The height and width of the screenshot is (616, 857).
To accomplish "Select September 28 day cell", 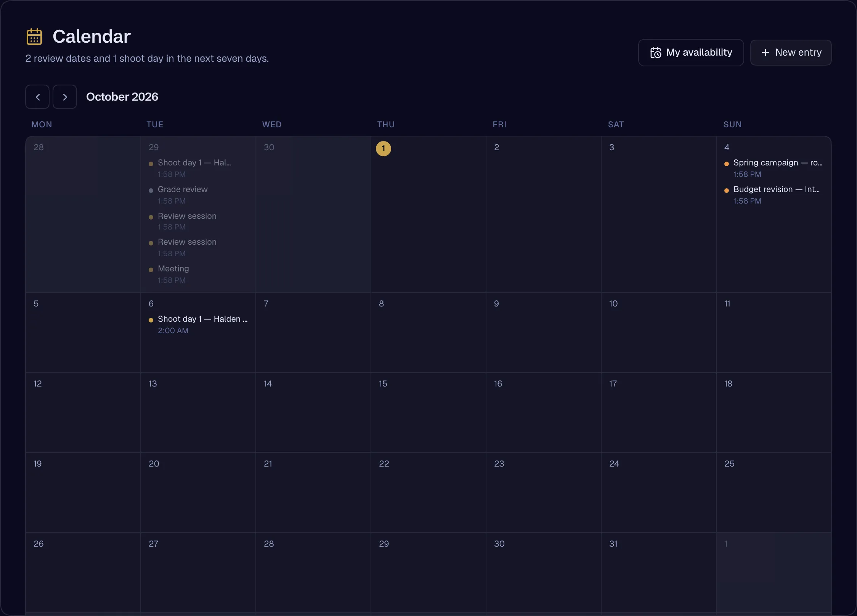I will tap(83, 214).
